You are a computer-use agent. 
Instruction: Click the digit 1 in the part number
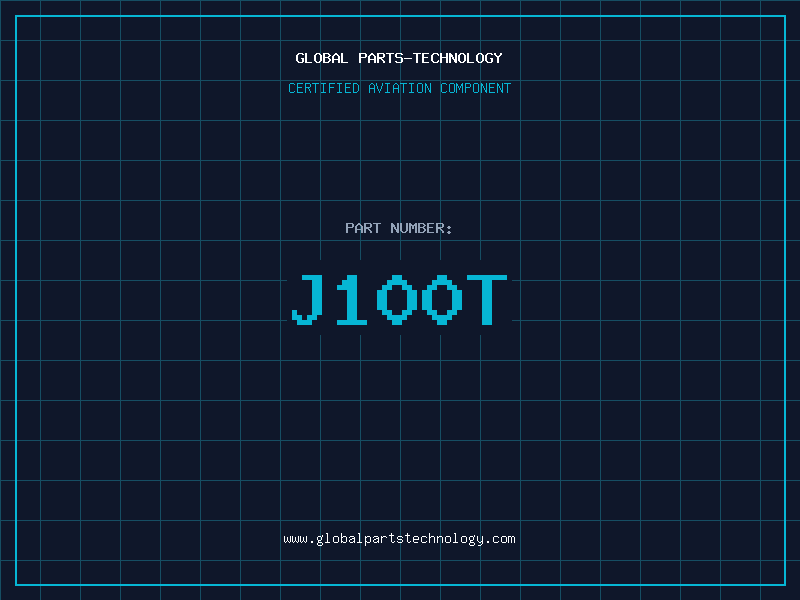[354, 300]
